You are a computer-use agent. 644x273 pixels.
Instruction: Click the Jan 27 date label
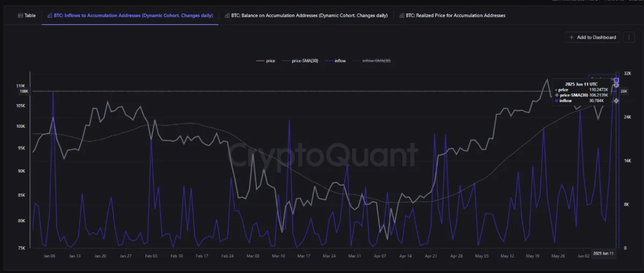(x=126, y=256)
